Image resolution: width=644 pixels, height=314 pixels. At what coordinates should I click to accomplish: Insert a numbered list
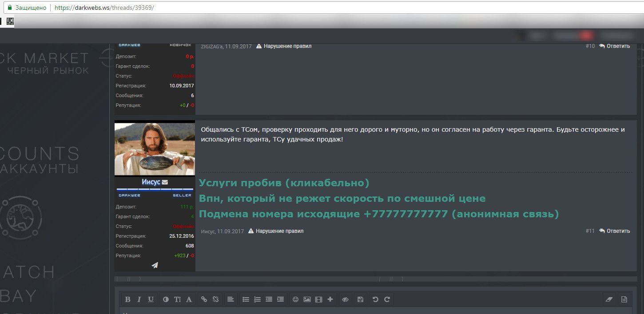[x=257, y=299]
